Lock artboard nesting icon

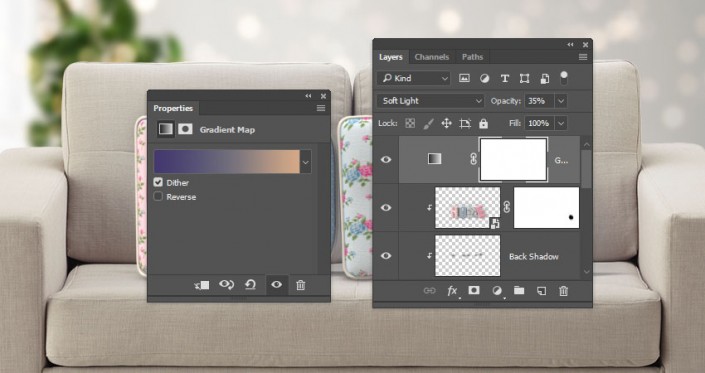tap(465, 124)
